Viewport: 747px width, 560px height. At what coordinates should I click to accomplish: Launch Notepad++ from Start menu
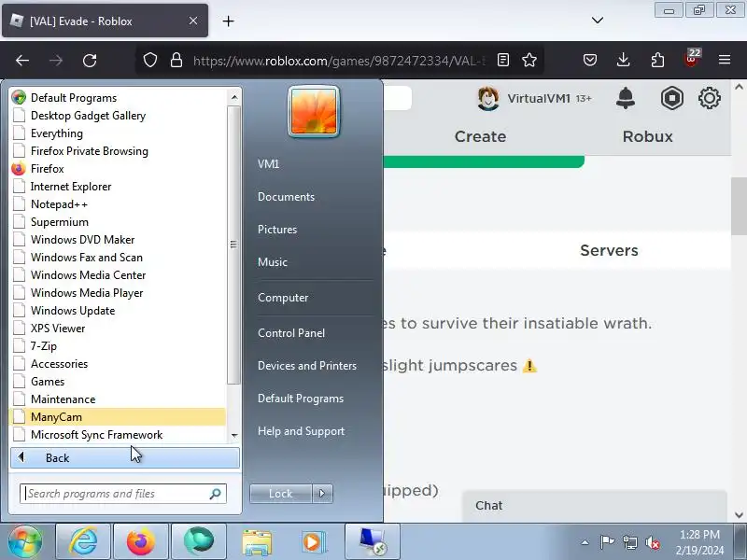point(119,204)
